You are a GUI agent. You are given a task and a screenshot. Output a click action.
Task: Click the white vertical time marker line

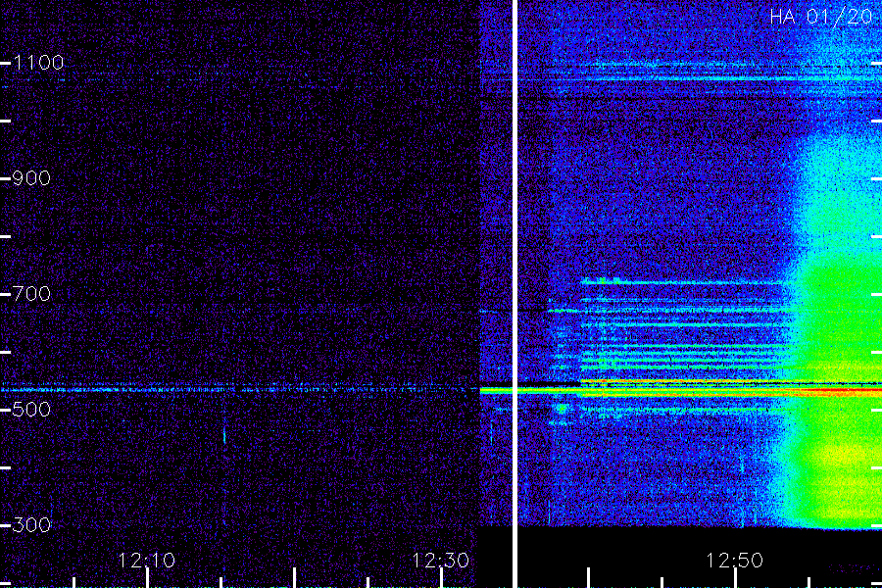[514, 294]
